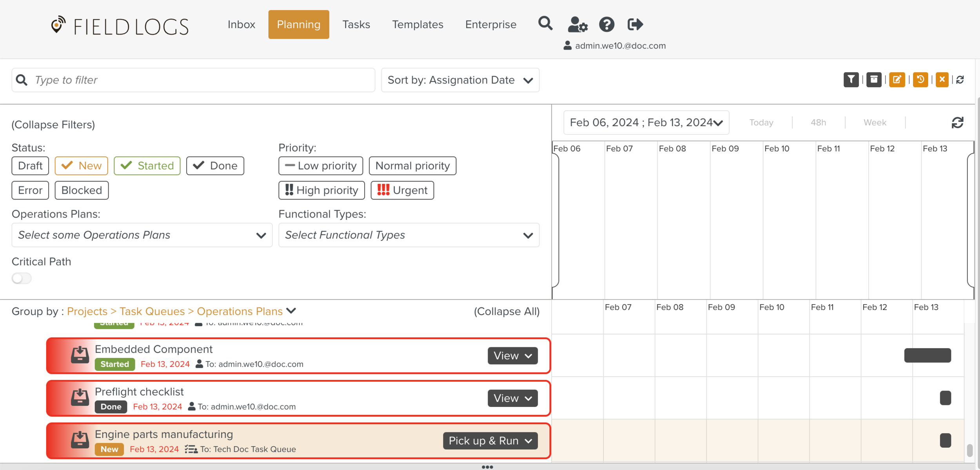The width and height of the screenshot is (980, 470).
Task: Click the logout icon
Action: [635, 24]
